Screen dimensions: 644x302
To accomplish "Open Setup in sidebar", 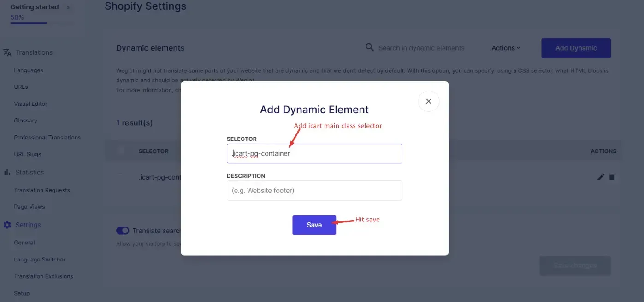I will click(22, 293).
